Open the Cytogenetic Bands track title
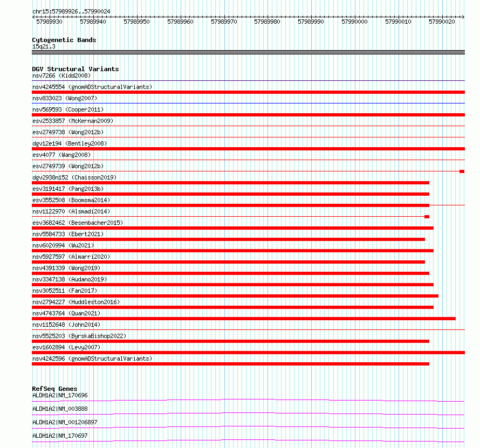Image resolution: width=480 pixels, height=448 pixels. click(64, 40)
